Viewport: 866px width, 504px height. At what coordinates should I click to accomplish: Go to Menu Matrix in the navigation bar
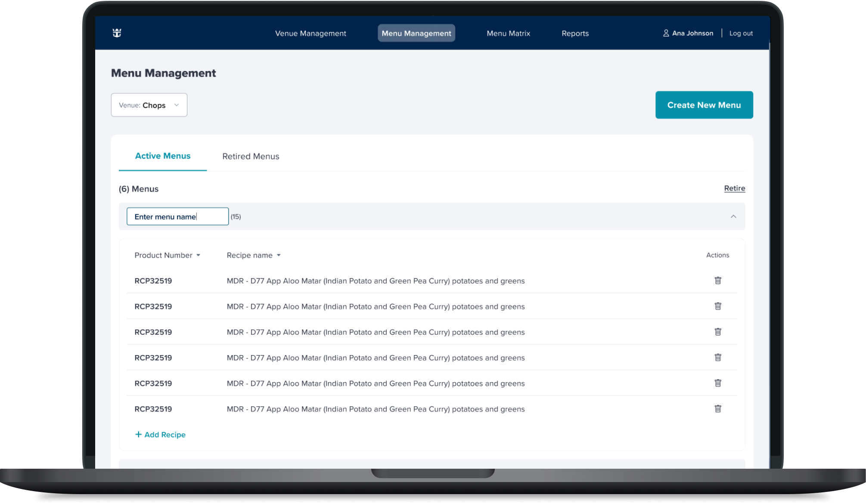508,33
